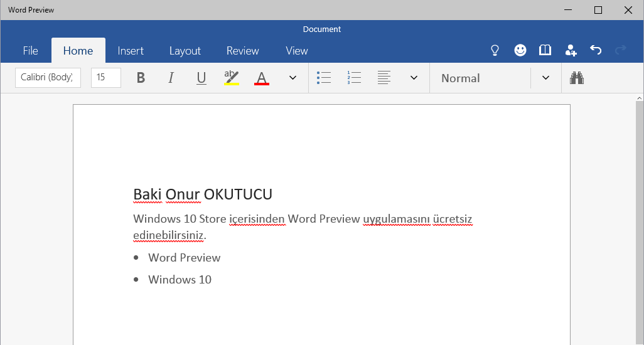This screenshot has width=644, height=345.
Task: Click the bullet item Word Preview
Action: 185,258
